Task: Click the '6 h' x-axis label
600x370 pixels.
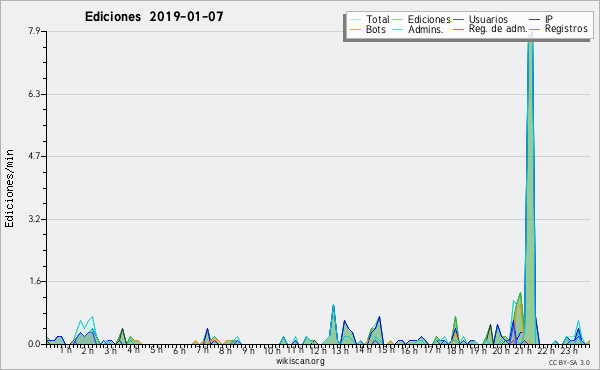Action: (x=179, y=350)
